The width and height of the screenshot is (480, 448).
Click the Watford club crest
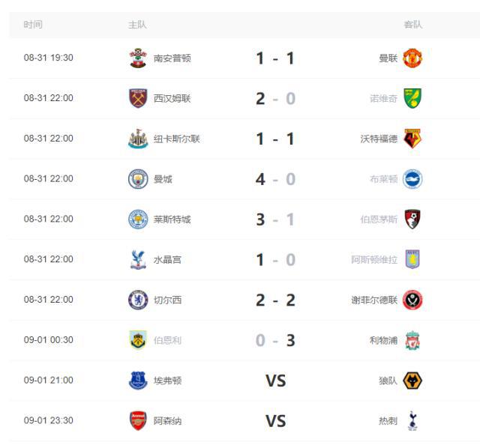click(412, 139)
